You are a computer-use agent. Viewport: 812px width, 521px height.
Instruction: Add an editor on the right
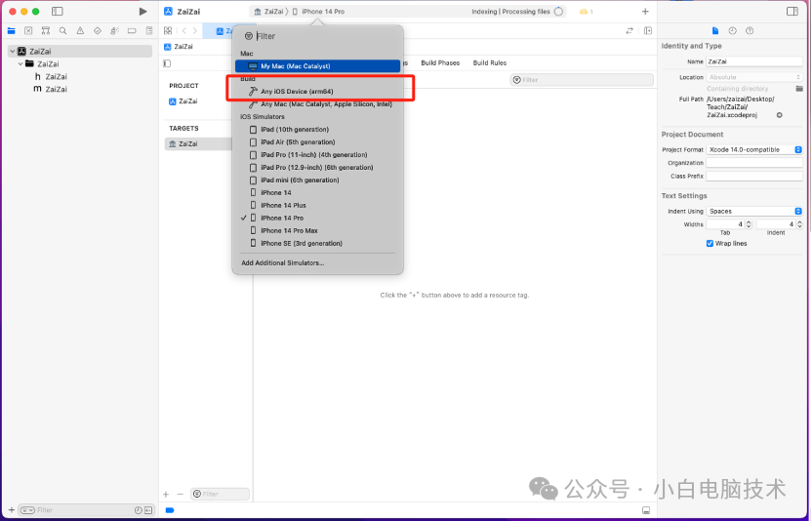tap(648, 31)
